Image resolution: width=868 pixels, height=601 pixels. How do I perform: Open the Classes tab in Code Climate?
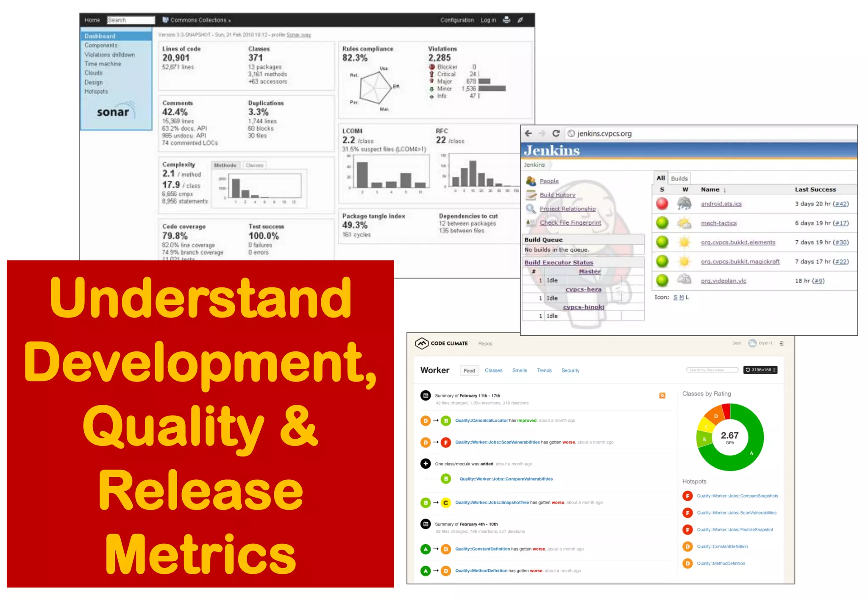(494, 370)
